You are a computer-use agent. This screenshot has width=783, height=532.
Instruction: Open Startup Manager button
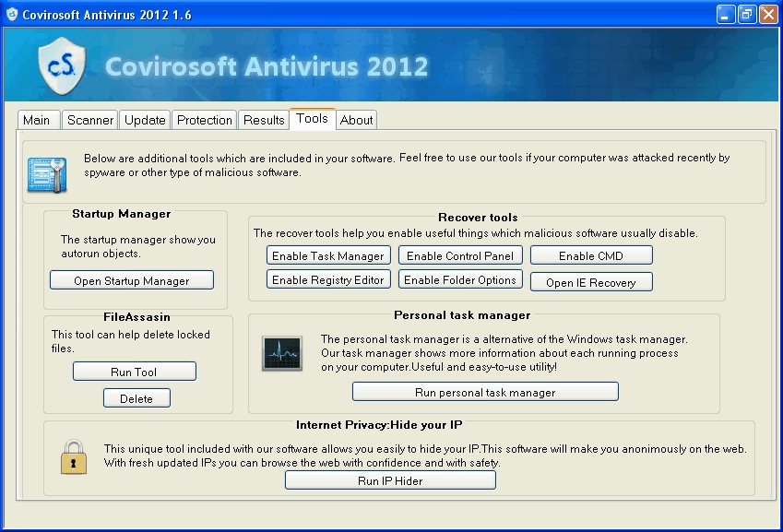click(x=132, y=280)
